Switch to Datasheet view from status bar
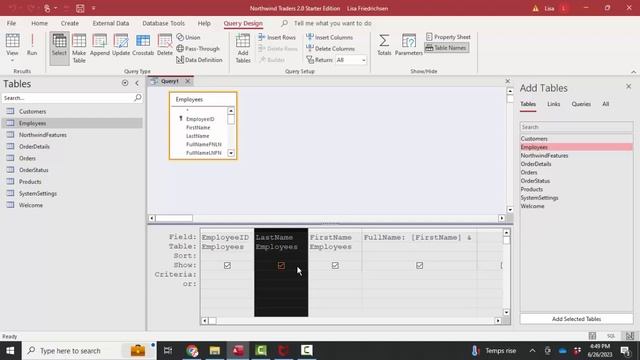Image resolution: width=640 pixels, height=360 pixels. tap(592, 336)
